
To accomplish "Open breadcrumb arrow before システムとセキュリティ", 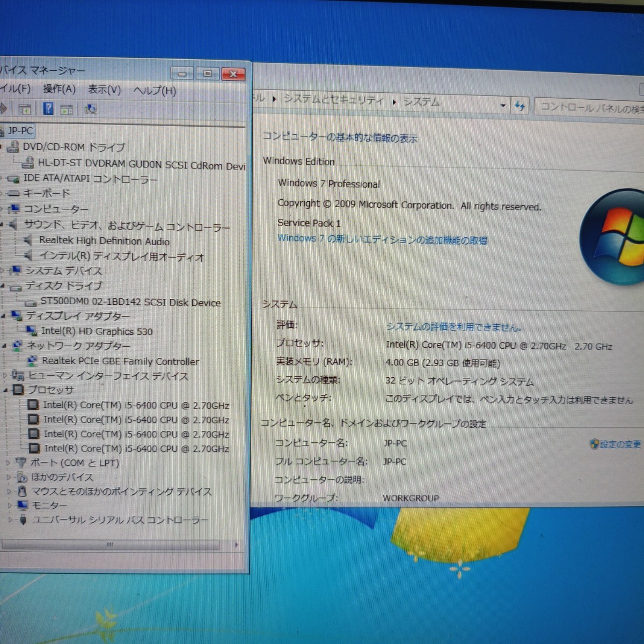I will 274,99.
